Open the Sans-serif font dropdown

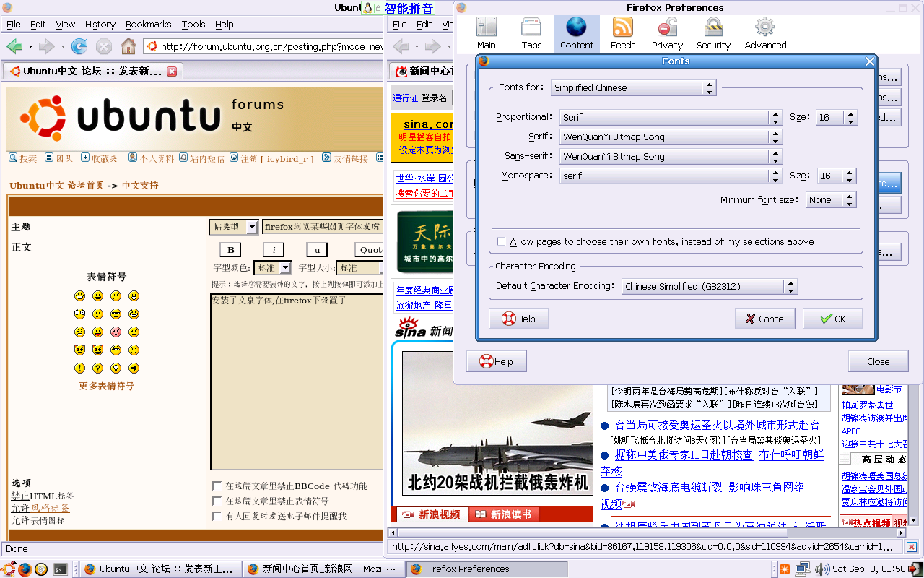click(671, 157)
